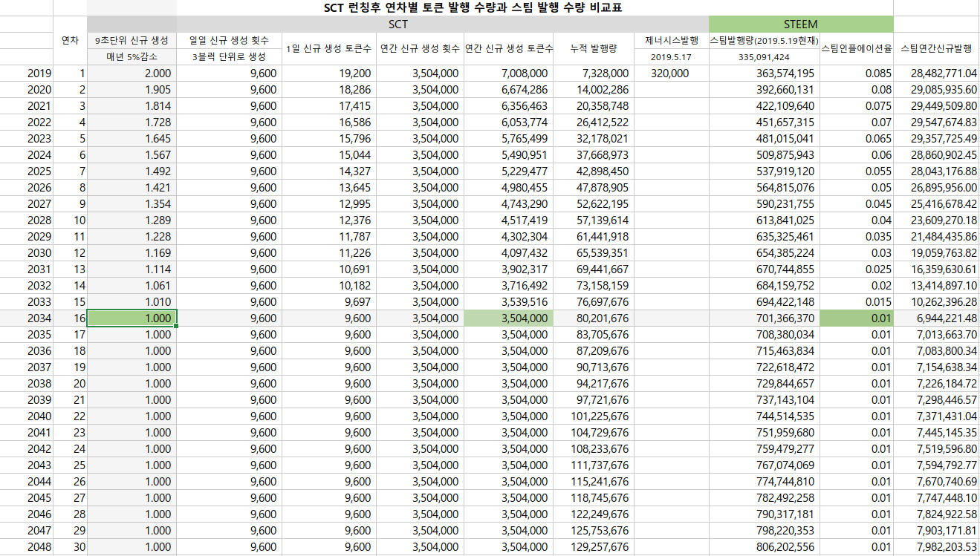Click the '19,059,763.82' cell in the 2030 row
980x556 pixels.
(x=936, y=253)
